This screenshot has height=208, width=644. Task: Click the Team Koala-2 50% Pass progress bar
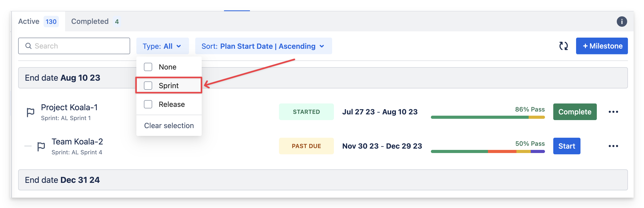click(x=488, y=151)
